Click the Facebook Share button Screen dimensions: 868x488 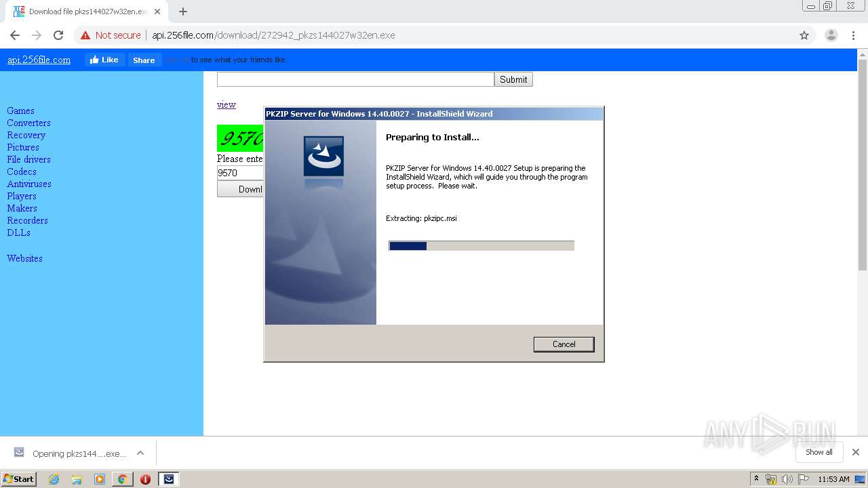click(144, 60)
